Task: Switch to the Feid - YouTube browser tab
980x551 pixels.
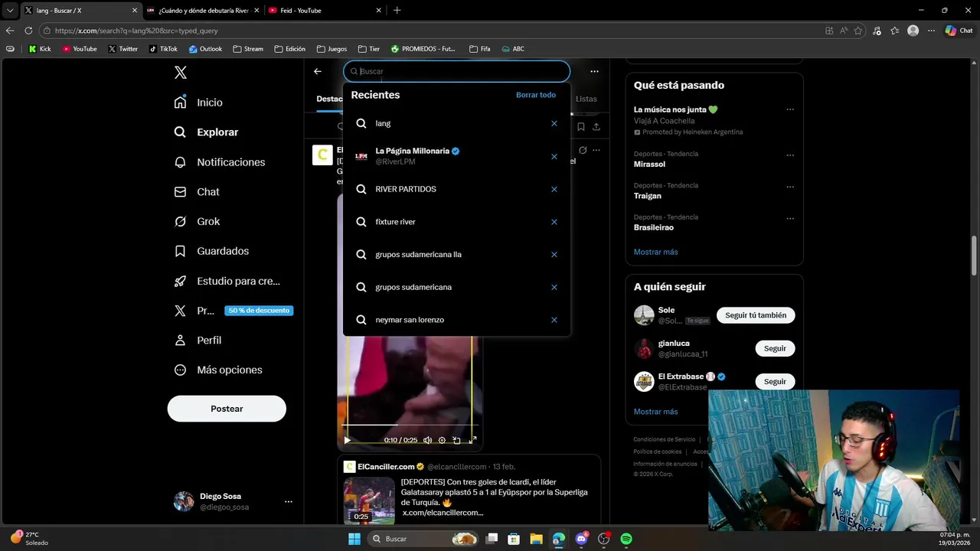Action: (323, 11)
